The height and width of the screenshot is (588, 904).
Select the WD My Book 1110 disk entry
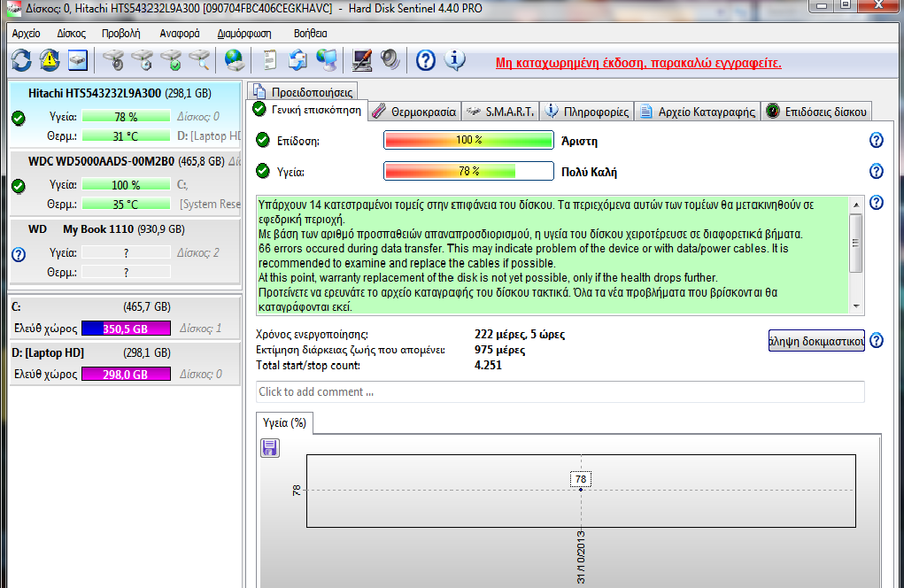click(x=125, y=251)
